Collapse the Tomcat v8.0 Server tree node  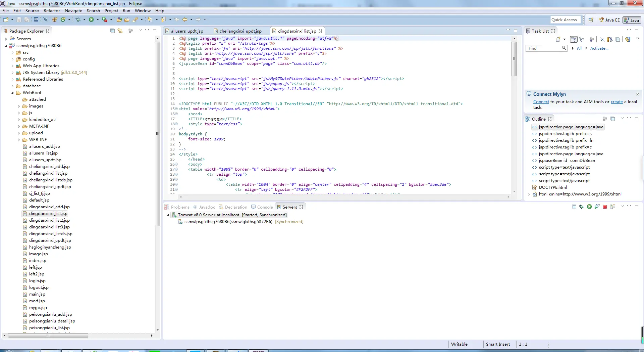168,215
